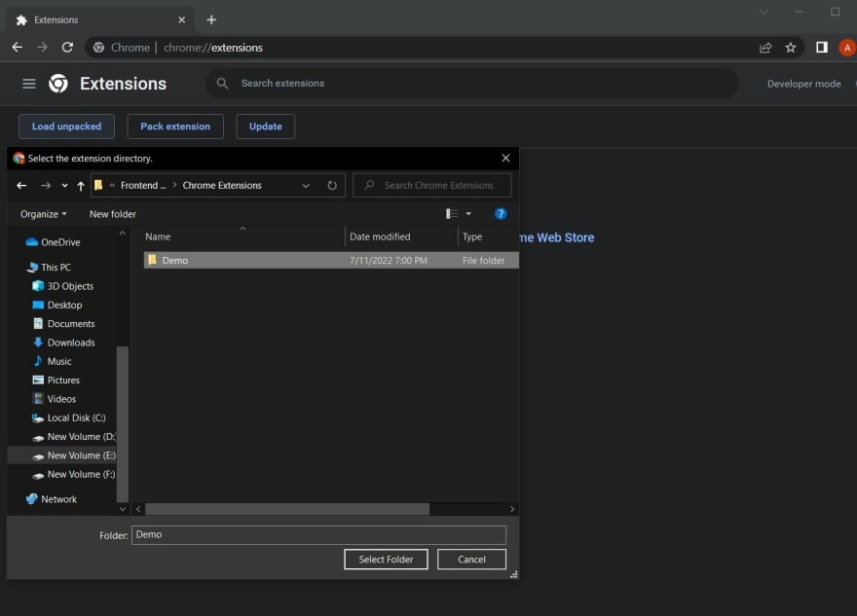Go back in file dialog
Screen dimensions: 857x616
click(21, 186)
